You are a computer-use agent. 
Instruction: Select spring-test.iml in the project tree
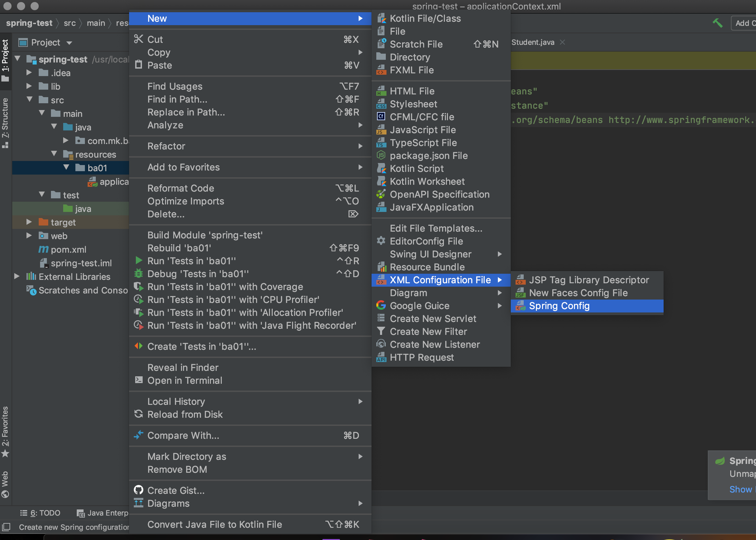81,263
